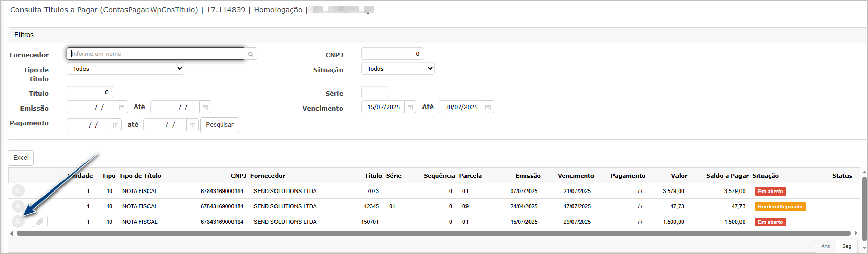Sort by the Saldo a Pagar header

coord(727,176)
